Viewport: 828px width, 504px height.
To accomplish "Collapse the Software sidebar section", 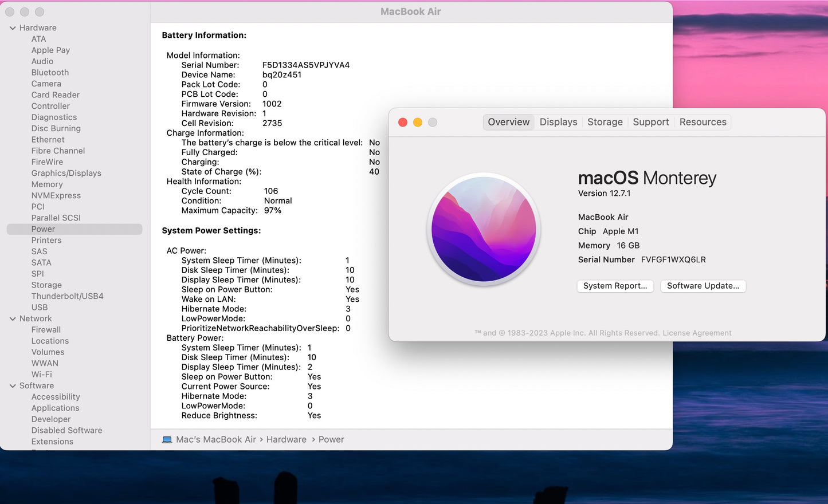I will pyautogui.click(x=13, y=386).
